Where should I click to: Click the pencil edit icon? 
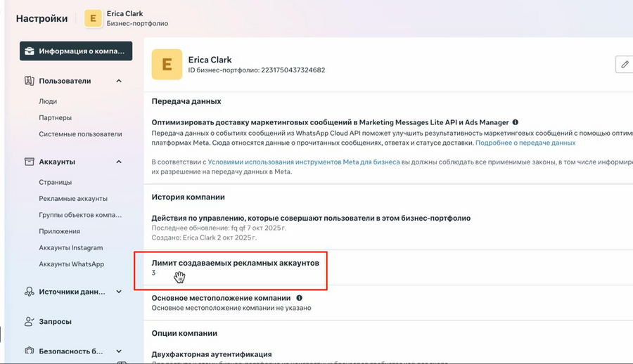point(624,65)
